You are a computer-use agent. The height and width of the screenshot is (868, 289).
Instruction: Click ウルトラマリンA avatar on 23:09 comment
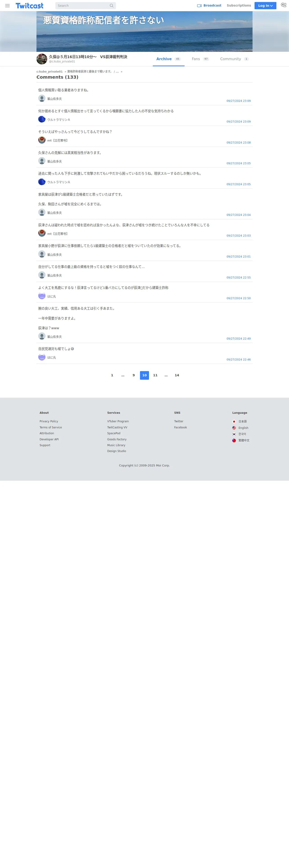42,119
